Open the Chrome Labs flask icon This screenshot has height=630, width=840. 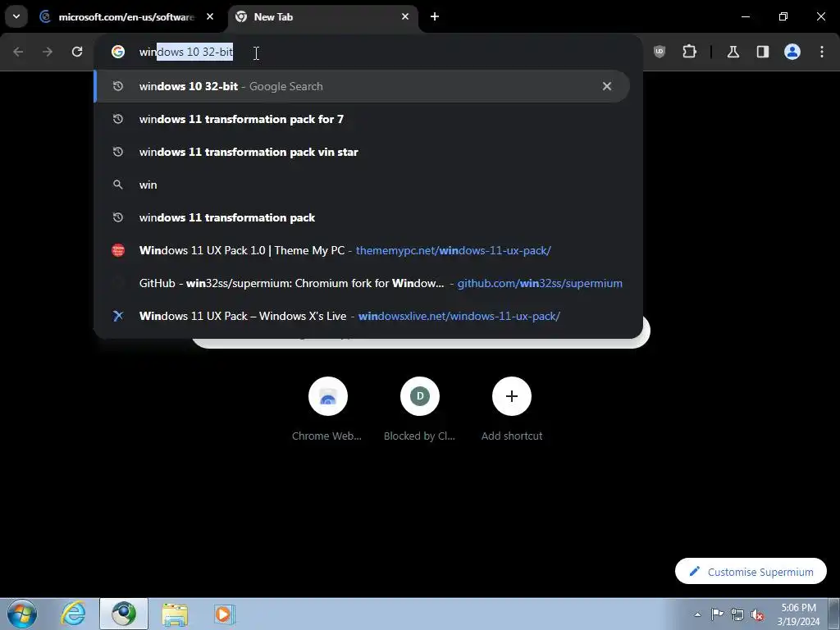pyautogui.click(x=733, y=52)
